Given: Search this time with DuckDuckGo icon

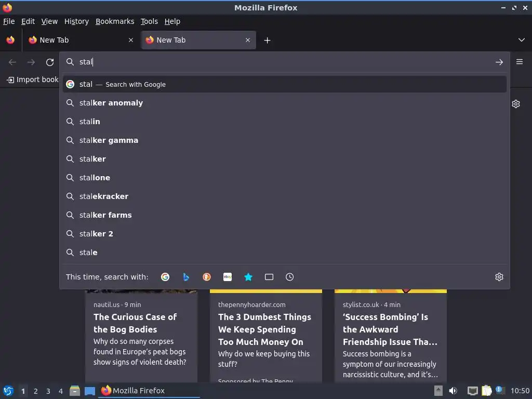Looking at the screenshot, I should click(x=207, y=277).
